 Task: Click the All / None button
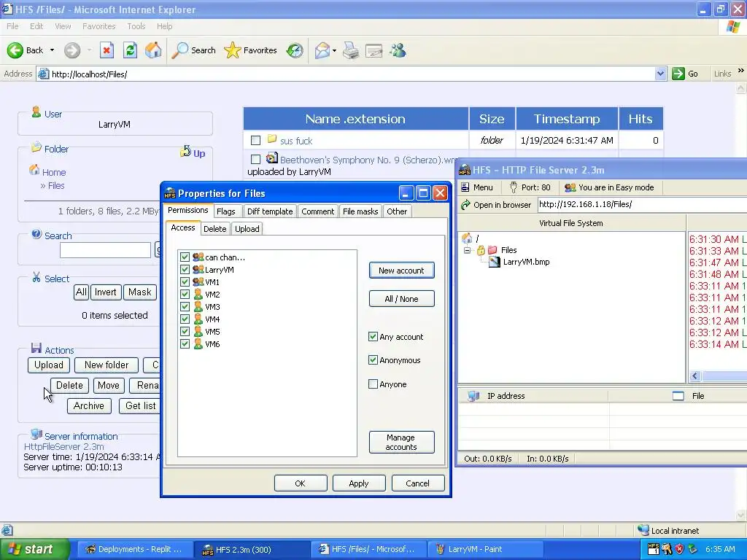click(402, 299)
